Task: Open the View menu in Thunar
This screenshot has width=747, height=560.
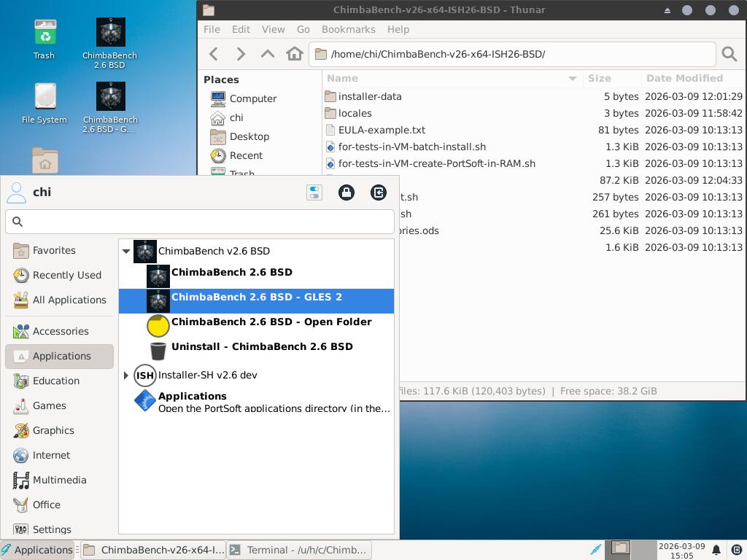Action: (273, 29)
